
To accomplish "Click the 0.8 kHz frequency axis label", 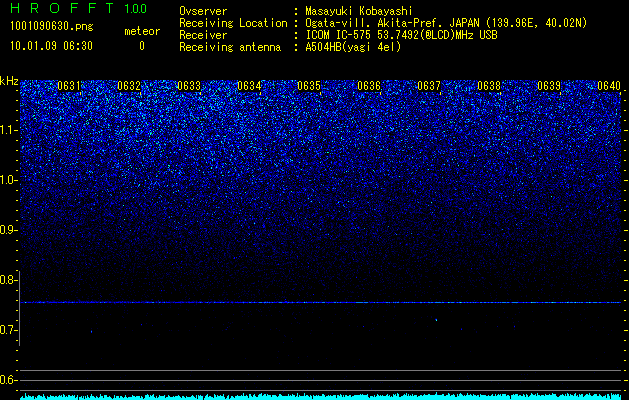I will point(8,280).
